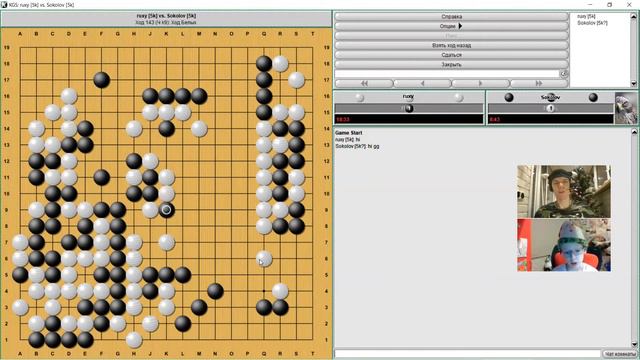Click the chat line ruxy [5k]: hi

coord(347,139)
